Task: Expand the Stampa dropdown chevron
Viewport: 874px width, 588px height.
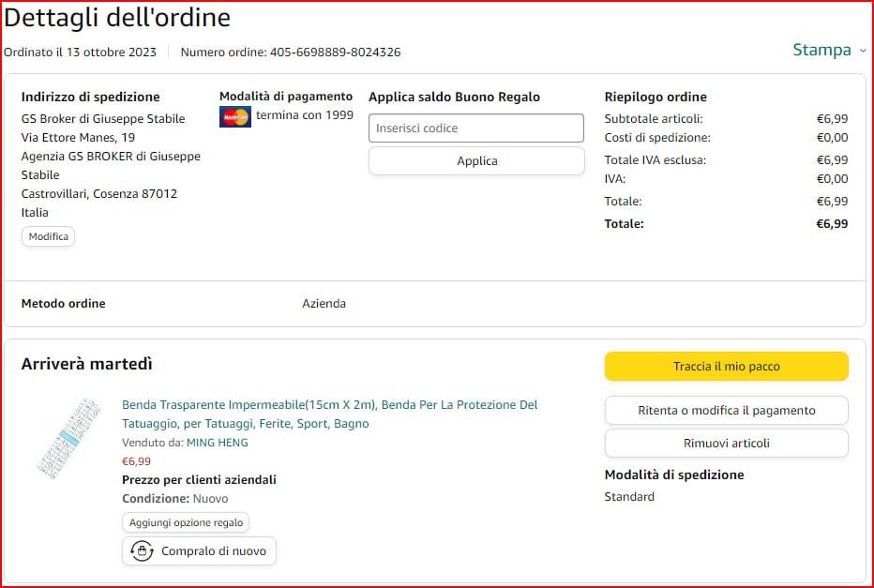Action: (x=863, y=51)
